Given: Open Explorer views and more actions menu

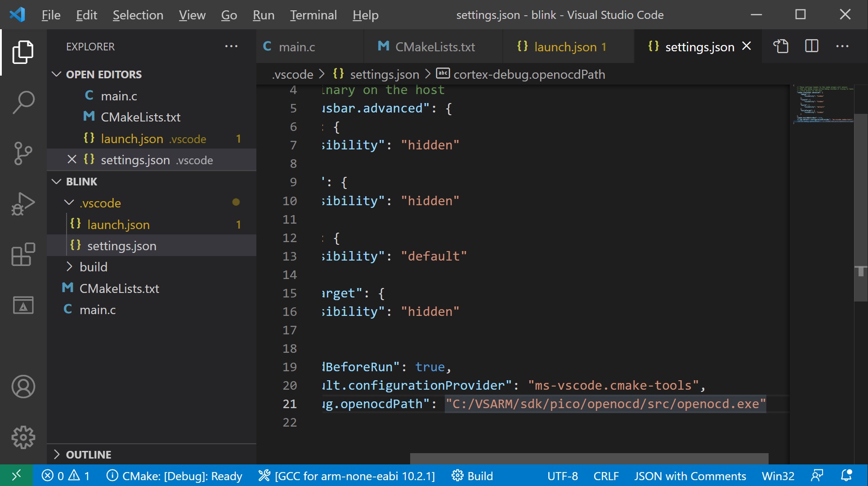Looking at the screenshot, I should [231, 46].
